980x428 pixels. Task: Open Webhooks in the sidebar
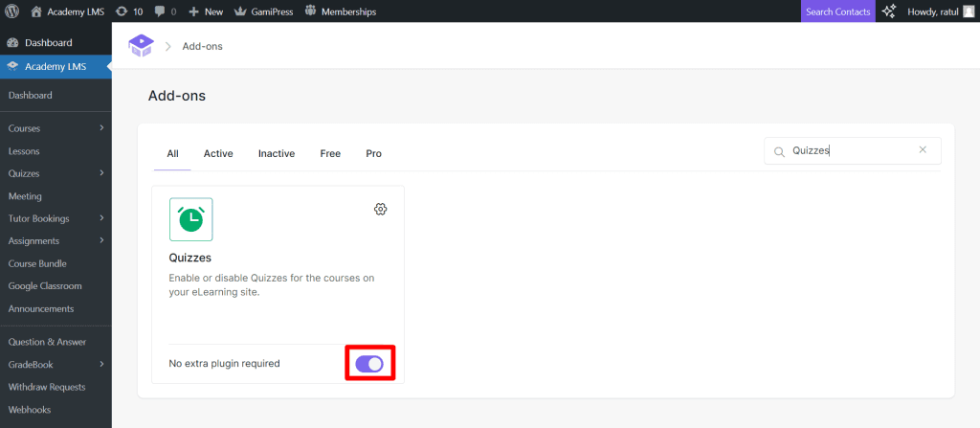coord(30,410)
